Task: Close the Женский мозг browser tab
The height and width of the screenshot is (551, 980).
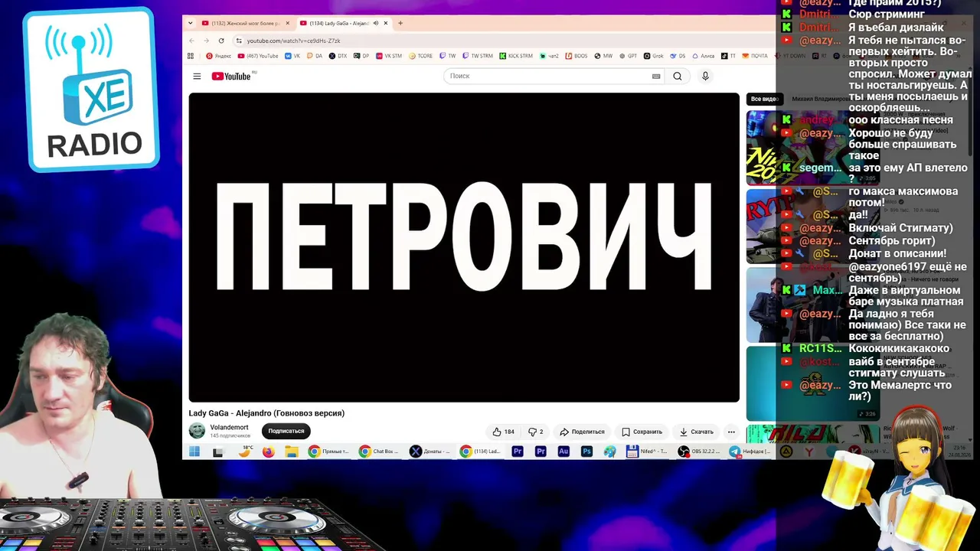Action: tap(288, 23)
